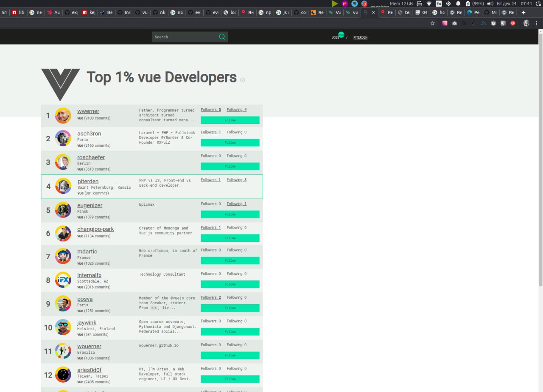Open the notifications bell icon

458,3
